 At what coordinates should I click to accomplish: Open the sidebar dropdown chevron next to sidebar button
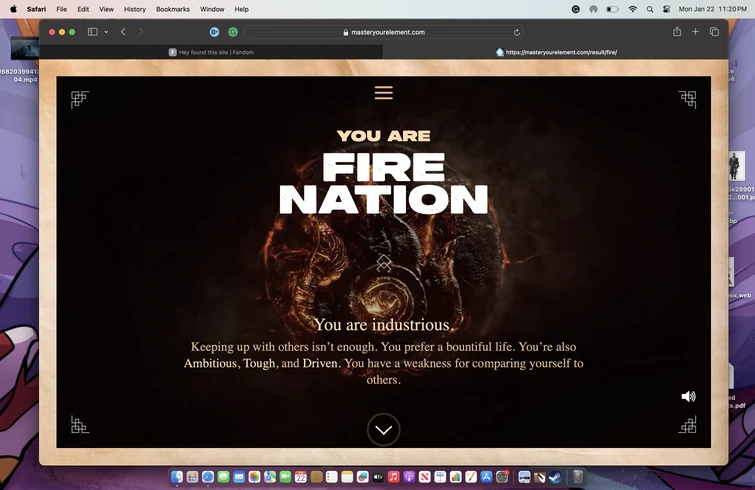point(106,32)
